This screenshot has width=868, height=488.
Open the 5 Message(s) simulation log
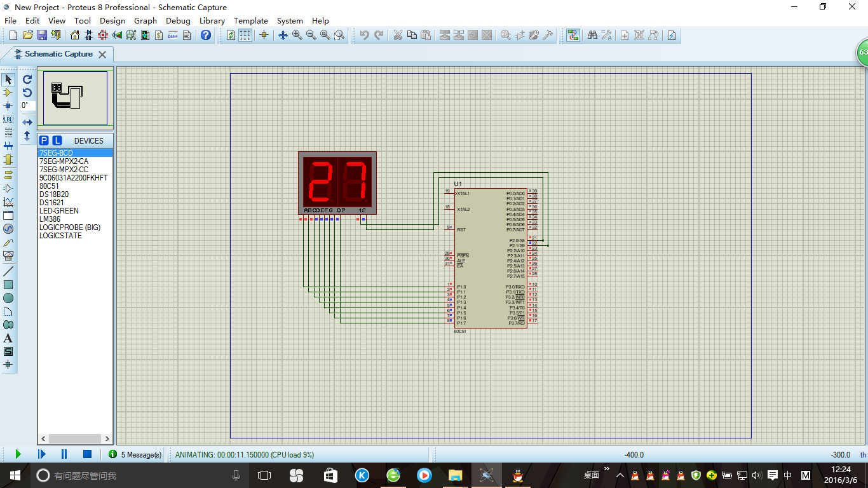tap(135, 455)
